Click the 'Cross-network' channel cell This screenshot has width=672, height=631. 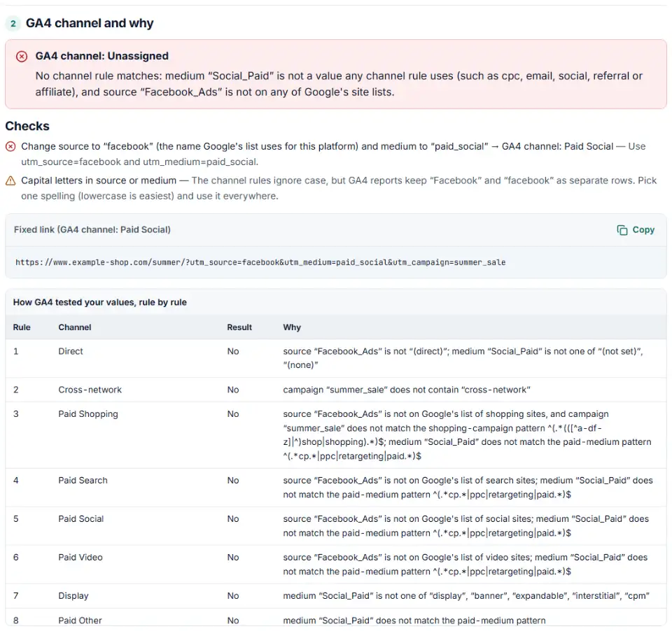(x=90, y=390)
